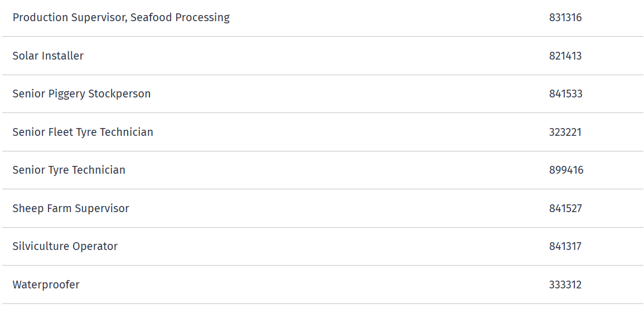This screenshot has height=309, width=644.
Task: Click the code 899416
Action: point(566,170)
